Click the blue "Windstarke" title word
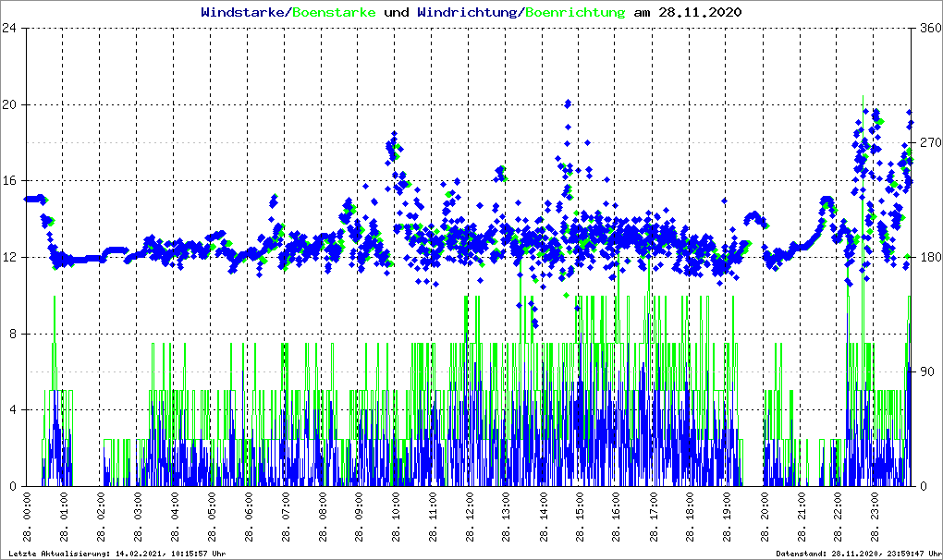The width and height of the screenshot is (943, 560). 244,13
